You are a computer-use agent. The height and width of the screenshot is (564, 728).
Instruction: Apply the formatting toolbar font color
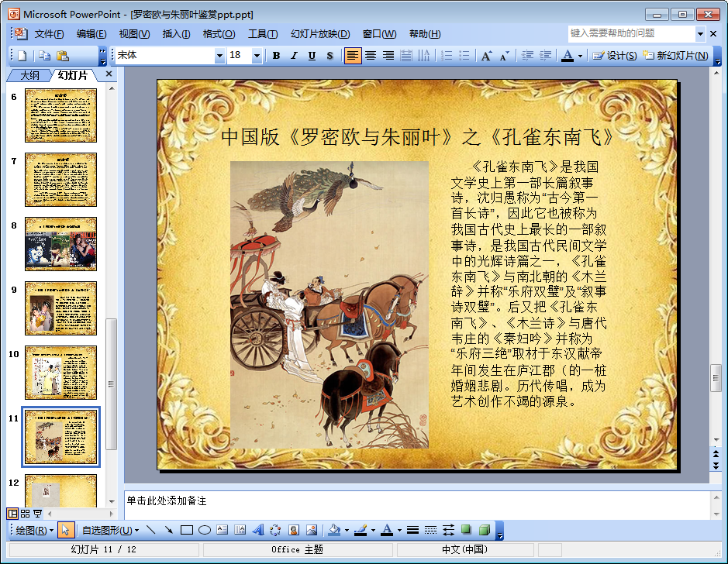[x=568, y=56]
